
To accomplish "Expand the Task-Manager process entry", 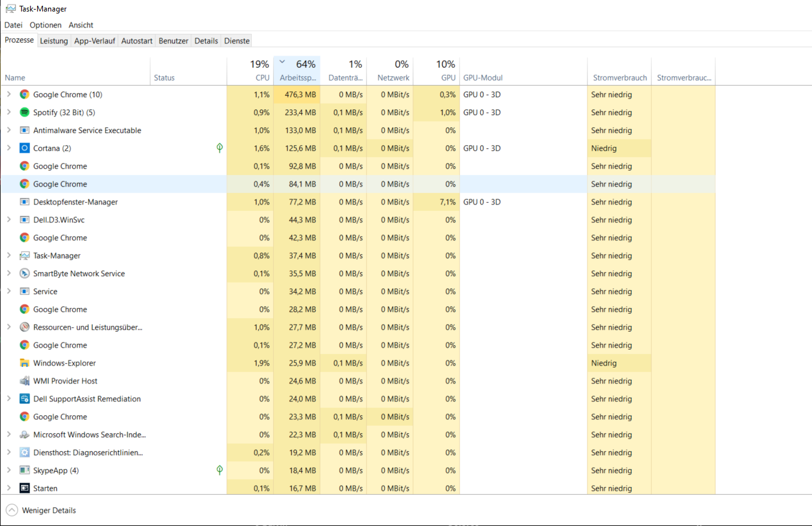I will 8,256.
